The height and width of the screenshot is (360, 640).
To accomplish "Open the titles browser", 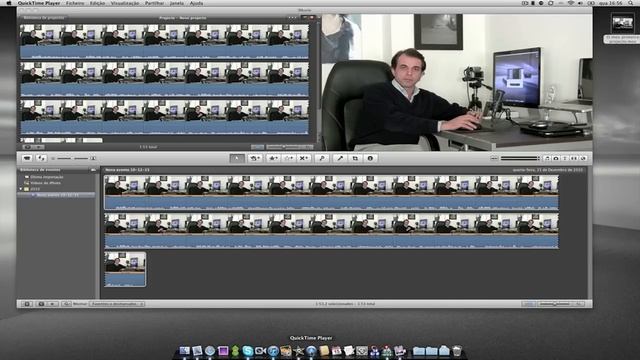I will click(565, 158).
